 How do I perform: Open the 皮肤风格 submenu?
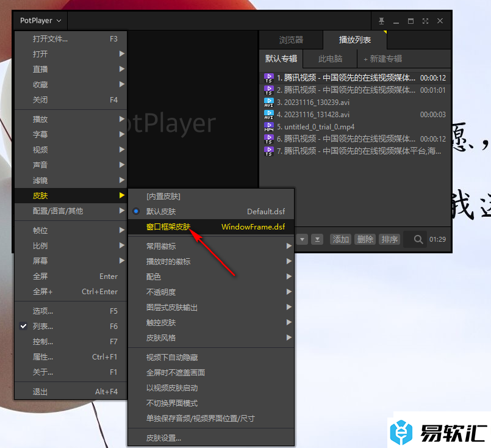(x=211, y=338)
